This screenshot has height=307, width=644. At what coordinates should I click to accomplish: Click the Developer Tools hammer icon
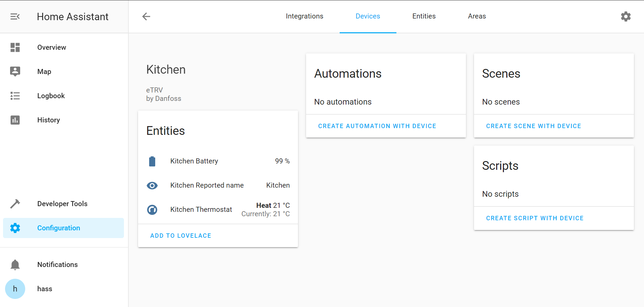[x=15, y=204]
